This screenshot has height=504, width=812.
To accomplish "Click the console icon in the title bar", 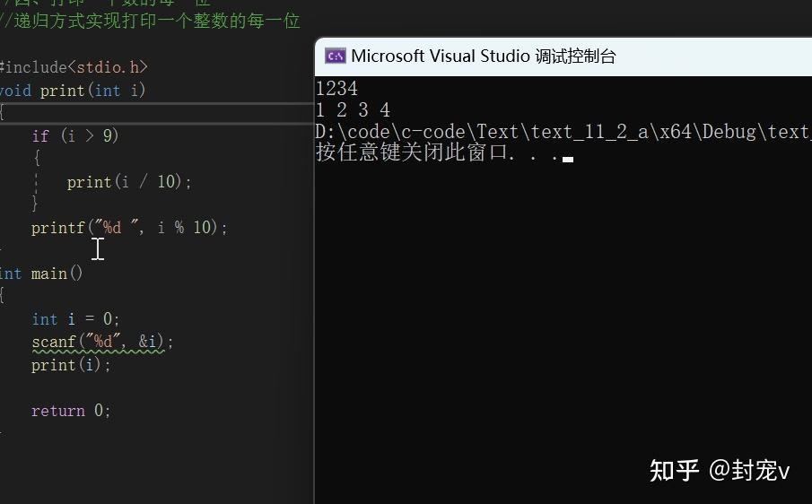I will pyautogui.click(x=335, y=56).
